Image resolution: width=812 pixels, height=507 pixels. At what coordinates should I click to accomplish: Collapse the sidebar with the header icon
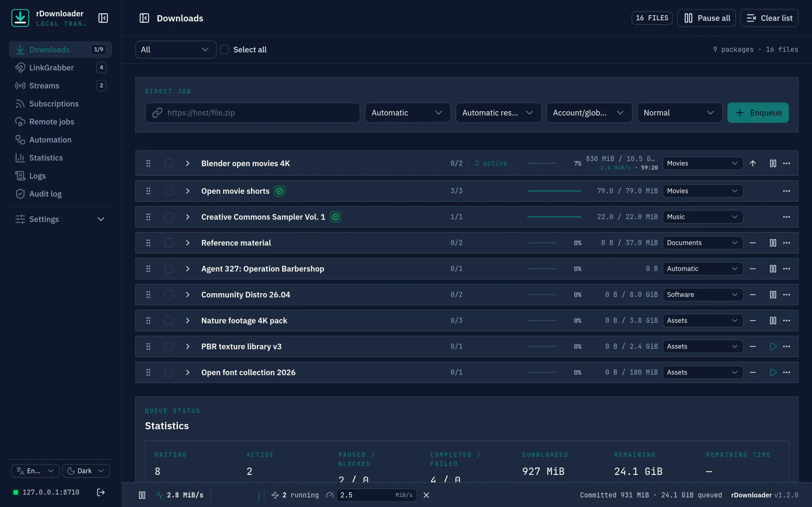click(x=103, y=18)
